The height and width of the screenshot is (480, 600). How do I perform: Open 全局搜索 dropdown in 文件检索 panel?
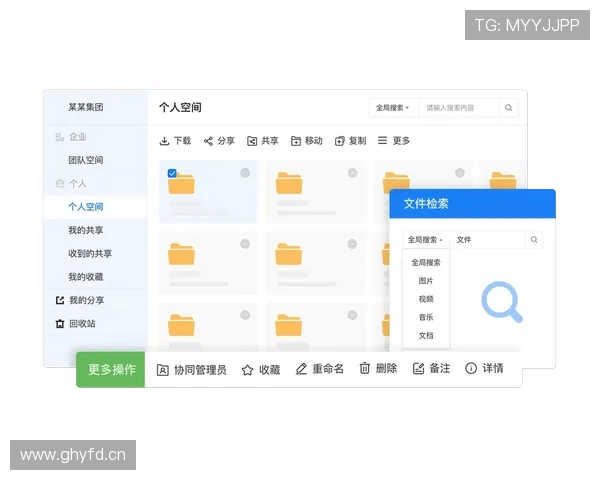pyautogui.click(x=426, y=240)
